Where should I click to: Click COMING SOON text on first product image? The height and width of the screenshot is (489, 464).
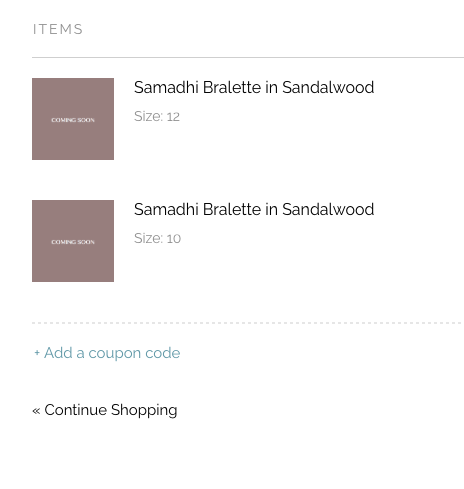click(x=73, y=120)
